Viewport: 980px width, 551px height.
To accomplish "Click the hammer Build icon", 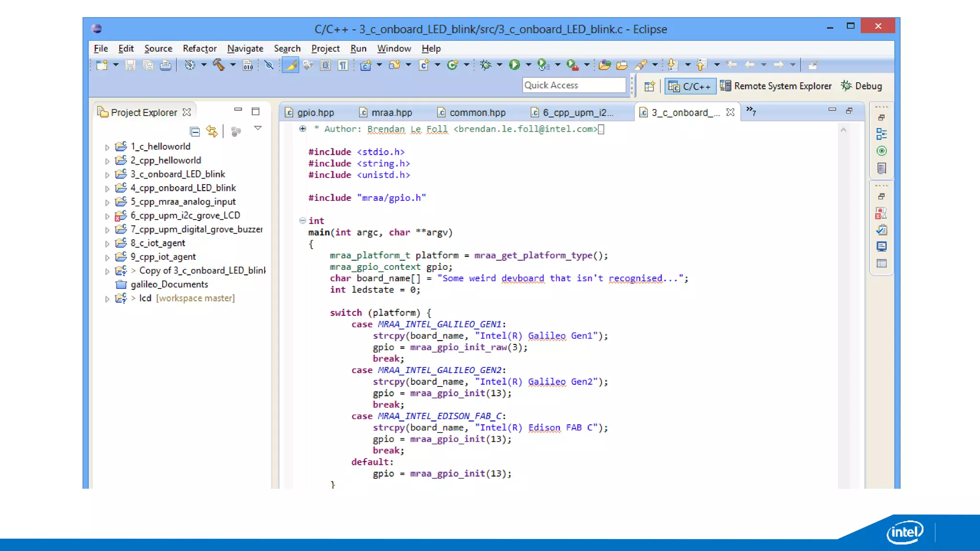I will 219,65.
